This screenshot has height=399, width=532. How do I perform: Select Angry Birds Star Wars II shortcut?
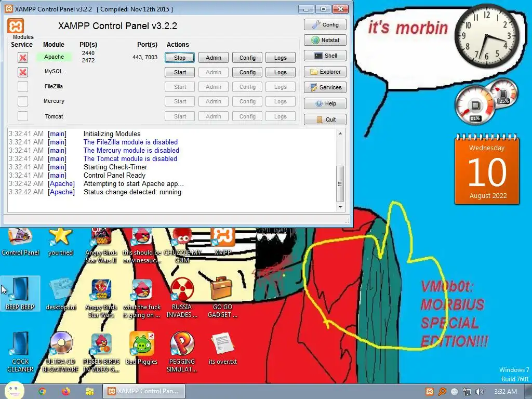click(x=101, y=246)
